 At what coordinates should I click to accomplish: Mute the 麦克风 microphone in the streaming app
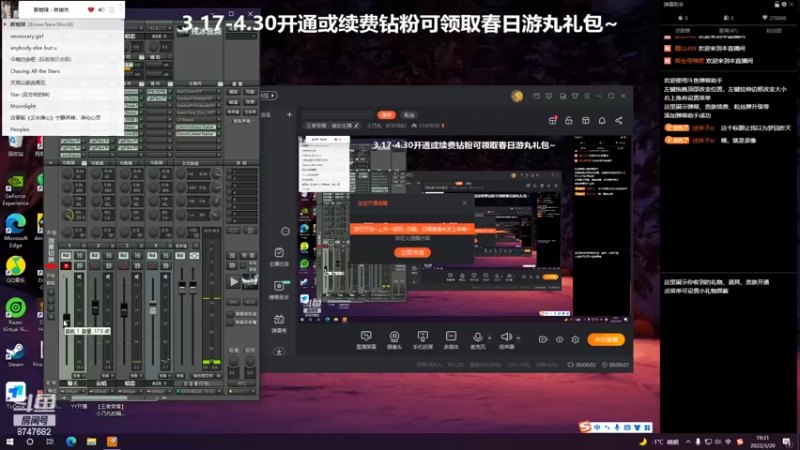tap(478, 340)
